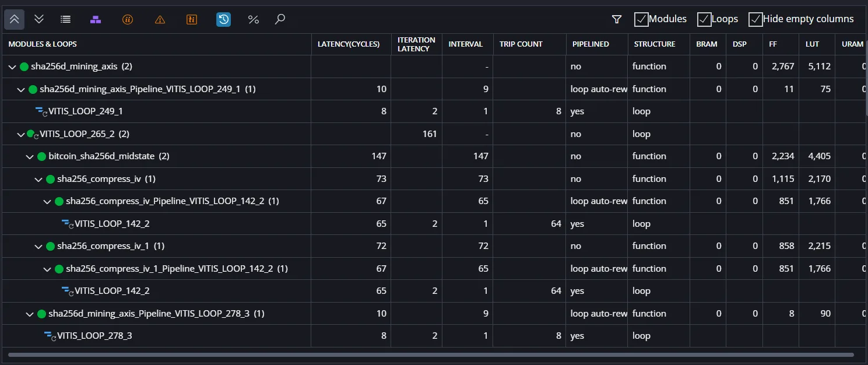Uncheck the Loops checkbox
The image size is (868, 365).
coord(704,19)
